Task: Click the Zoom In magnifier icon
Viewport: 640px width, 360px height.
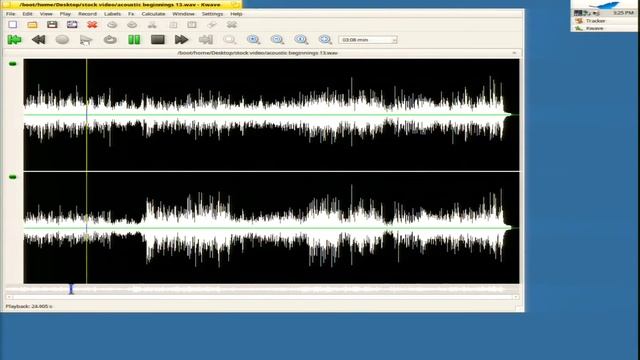Action: tap(253, 40)
